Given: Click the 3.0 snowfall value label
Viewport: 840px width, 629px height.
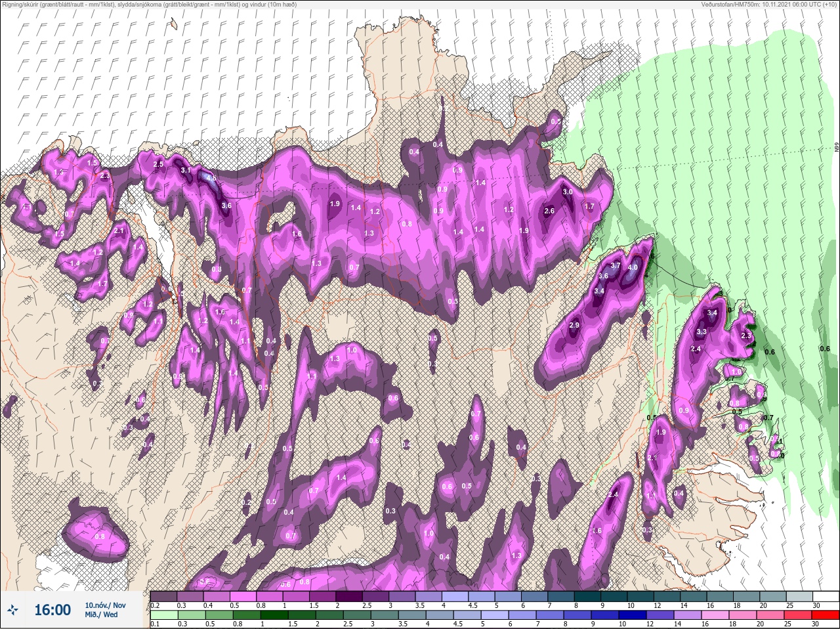Looking at the screenshot, I should 568,192.
